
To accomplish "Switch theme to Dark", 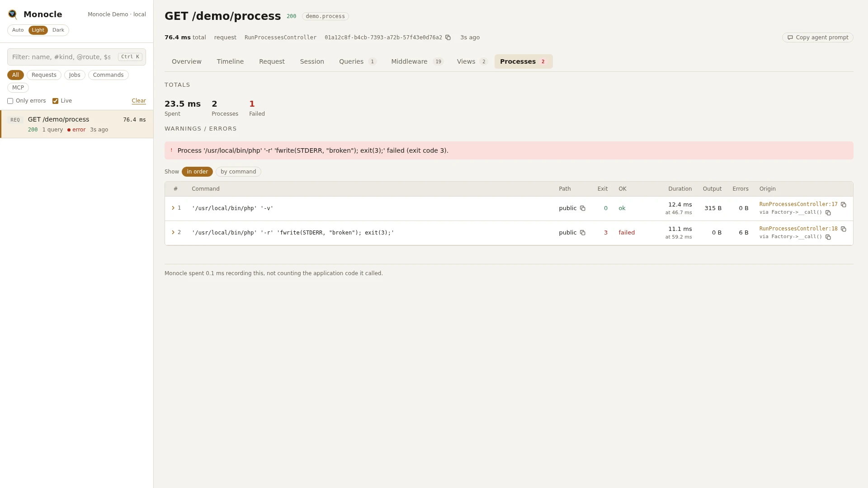I will point(58,30).
